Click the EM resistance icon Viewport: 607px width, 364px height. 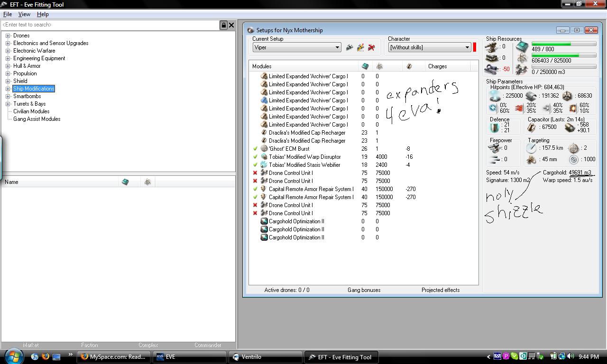[493, 108]
